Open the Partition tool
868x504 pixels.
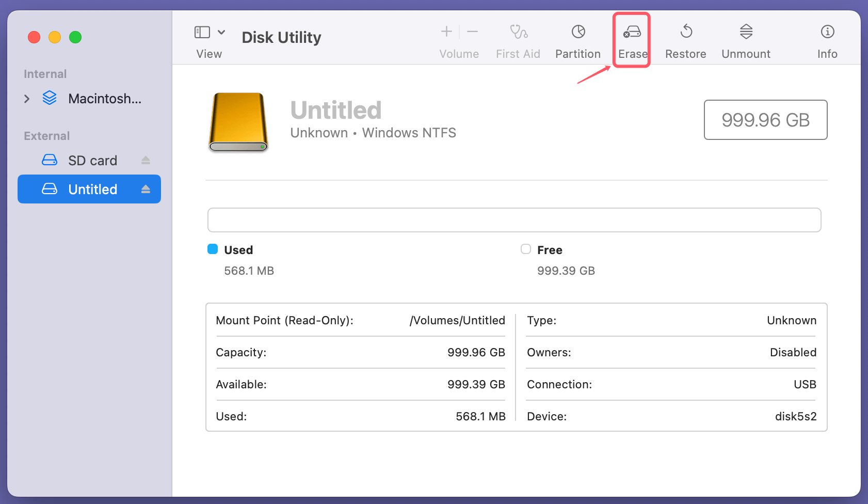pos(578,33)
